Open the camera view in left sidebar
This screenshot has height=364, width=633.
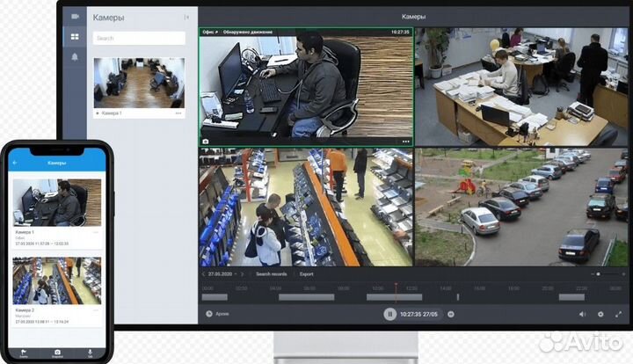coord(75,17)
